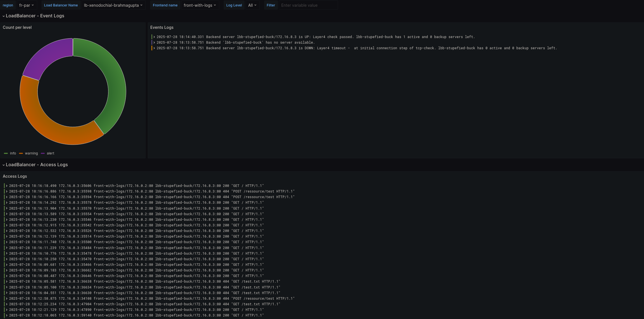Viewport: 644px width, 319px height.
Task: Click the Filter variable input field
Action: tap(308, 5)
